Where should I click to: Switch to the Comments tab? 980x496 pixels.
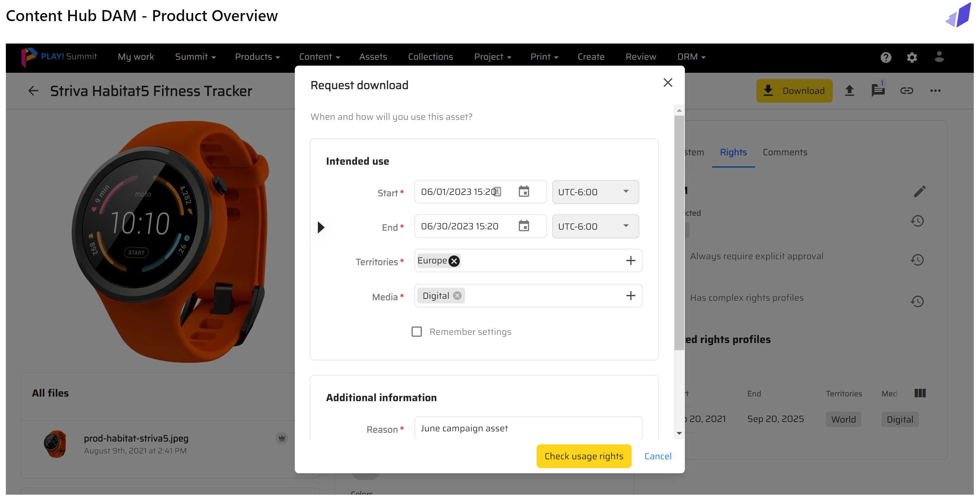pos(784,152)
